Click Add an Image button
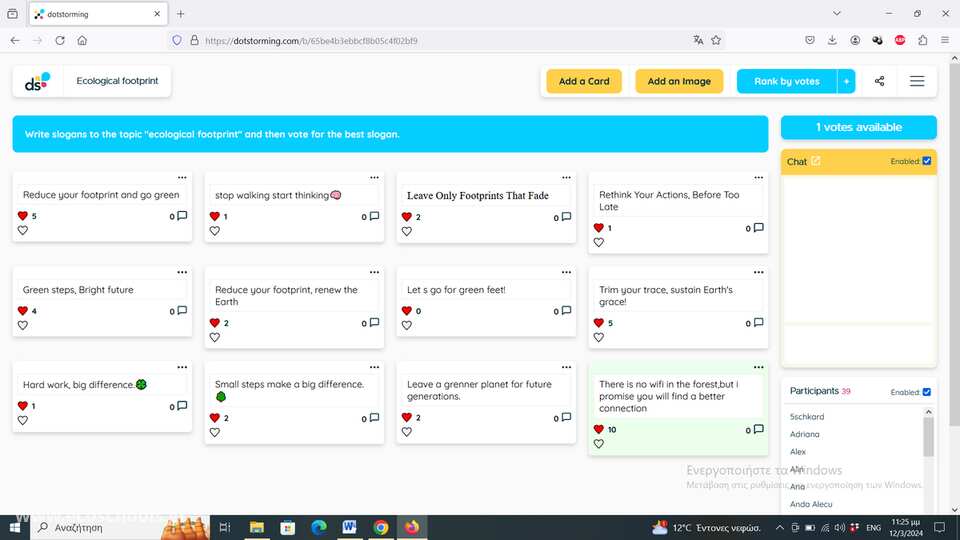 (679, 81)
